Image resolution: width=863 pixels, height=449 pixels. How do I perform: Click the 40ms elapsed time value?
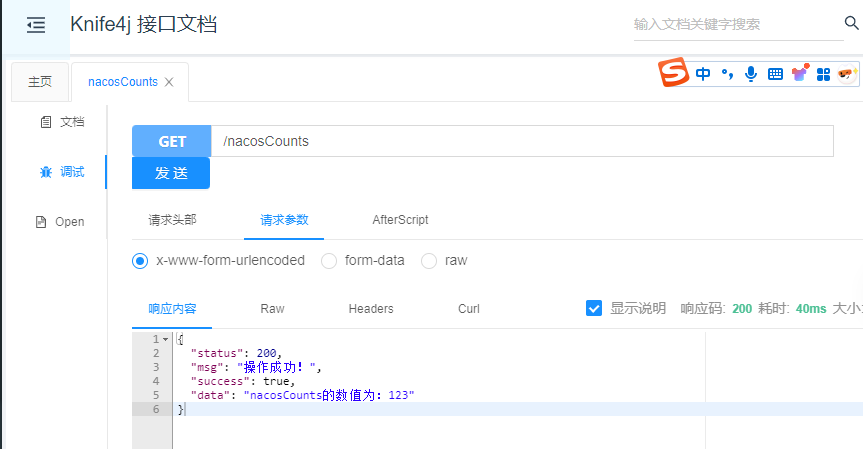(811, 309)
